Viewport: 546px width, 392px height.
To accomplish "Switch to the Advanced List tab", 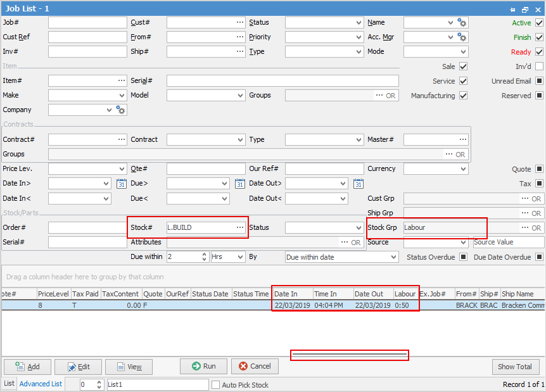I will point(41,384).
